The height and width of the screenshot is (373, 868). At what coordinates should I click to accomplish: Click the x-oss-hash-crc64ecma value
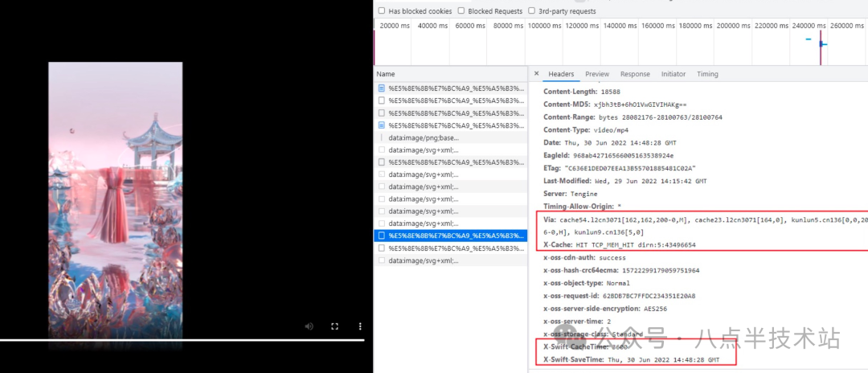pos(661,270)
